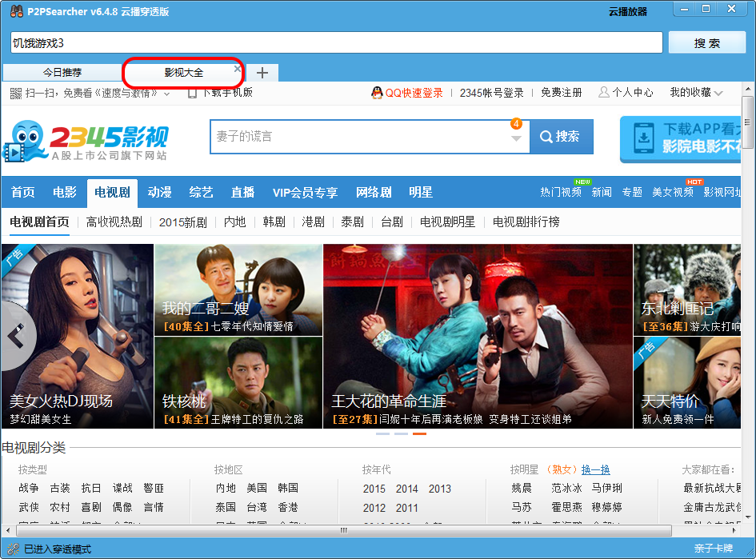The width and height of the screenshot is (756, 559).
Task: Click the P2PSearcher binoculars app icon
Action: pyautogui.click(x=17, y=10)
